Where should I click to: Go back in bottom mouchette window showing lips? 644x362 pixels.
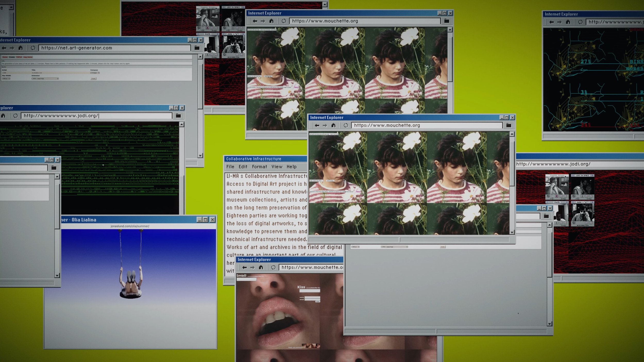point(244,268)
